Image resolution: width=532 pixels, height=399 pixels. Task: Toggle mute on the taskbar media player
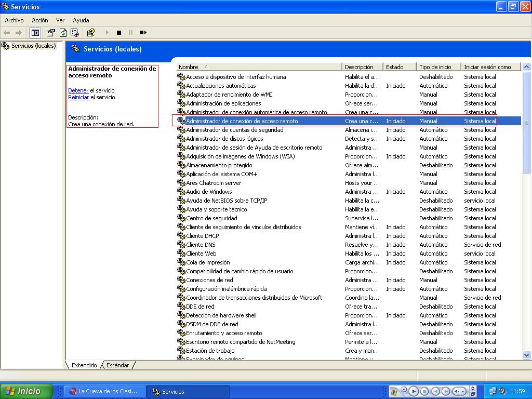pyautogui.click(x=456, y=391)
